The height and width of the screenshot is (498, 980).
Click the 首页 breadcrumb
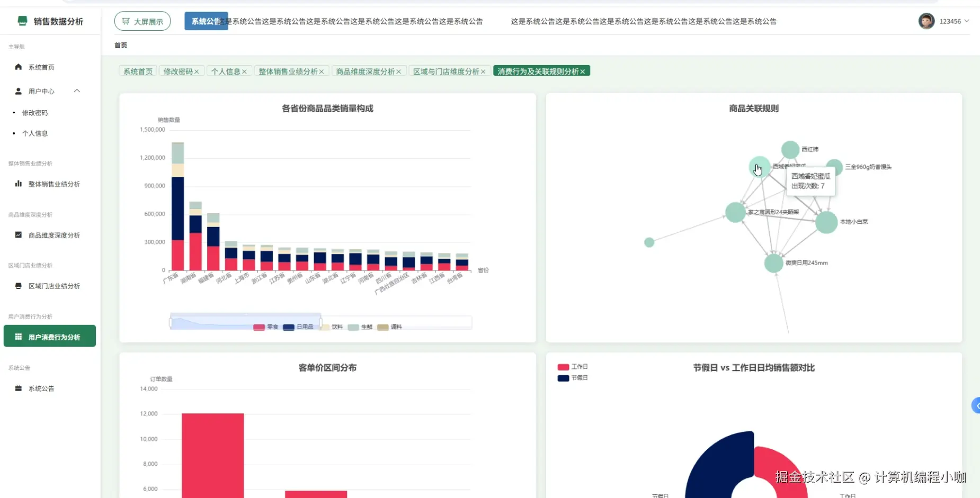[x=121, y=46]
